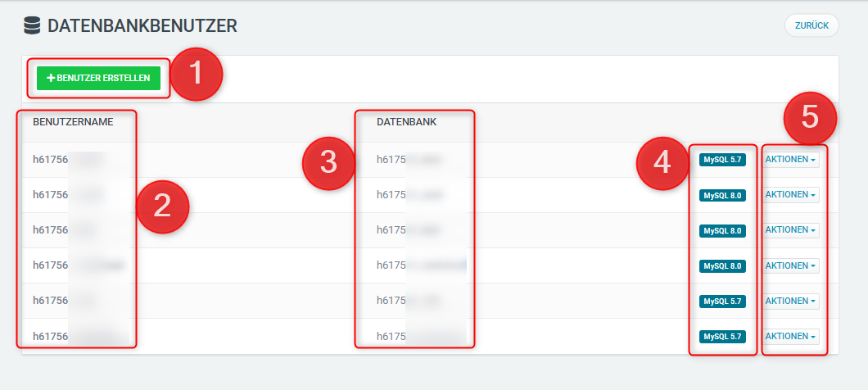The image size is (868, 390).
Task: Go back using the Zurück button
Action: [811, 25]
